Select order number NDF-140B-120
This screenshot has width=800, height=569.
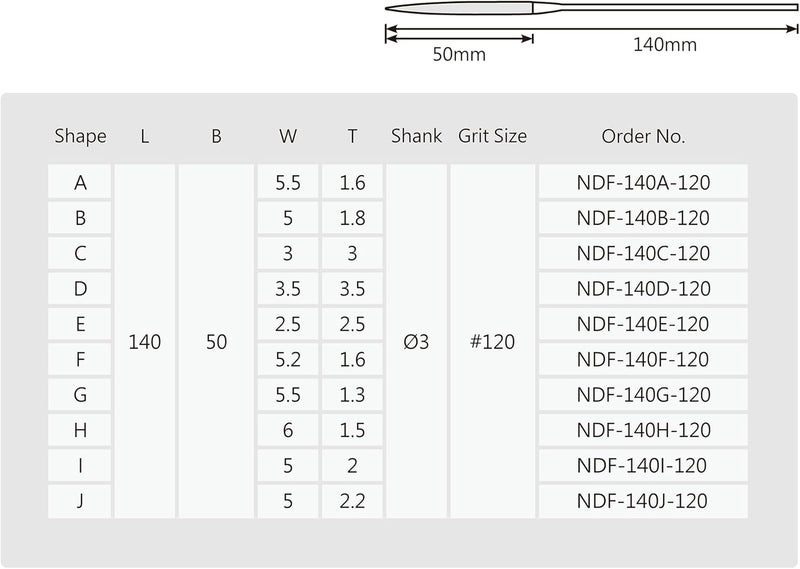pyautogui.click(x=643, y=217)
